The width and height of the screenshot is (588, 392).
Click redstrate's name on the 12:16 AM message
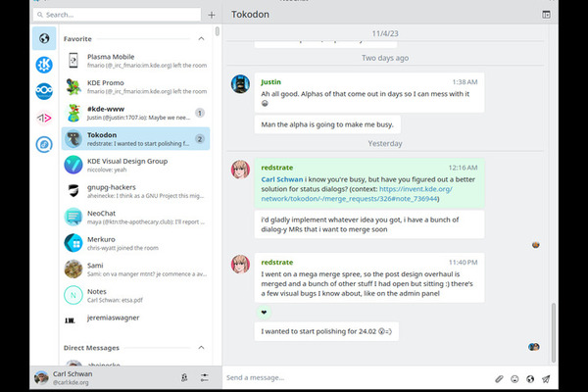point(277,168)
